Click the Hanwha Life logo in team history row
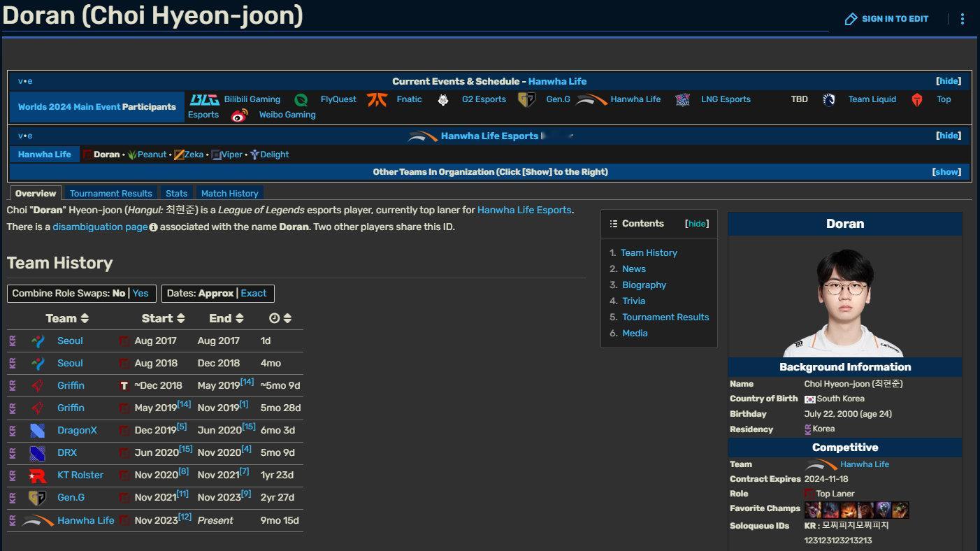980x551 pixels. point(38,521)
